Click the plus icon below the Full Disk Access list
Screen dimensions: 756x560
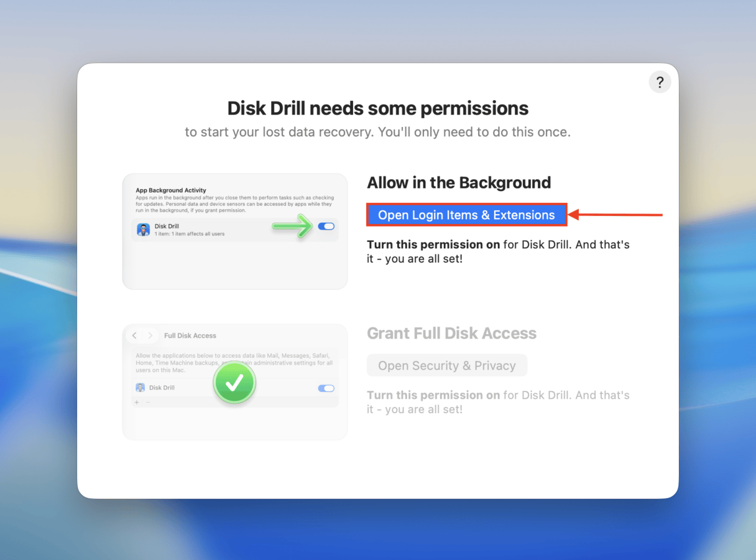[x=136, y=402]
